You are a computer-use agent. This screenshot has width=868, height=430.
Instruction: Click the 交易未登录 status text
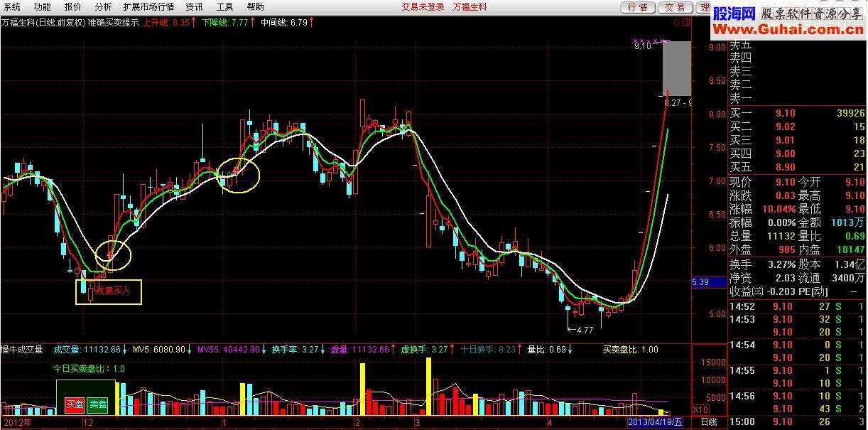pos(423,7)
